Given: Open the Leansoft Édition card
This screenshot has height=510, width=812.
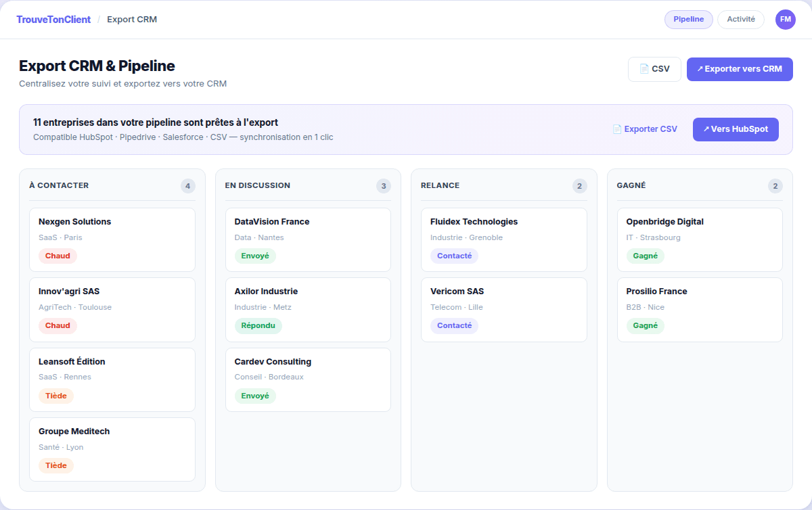Looking at the screenshot, I should [112, 379].
